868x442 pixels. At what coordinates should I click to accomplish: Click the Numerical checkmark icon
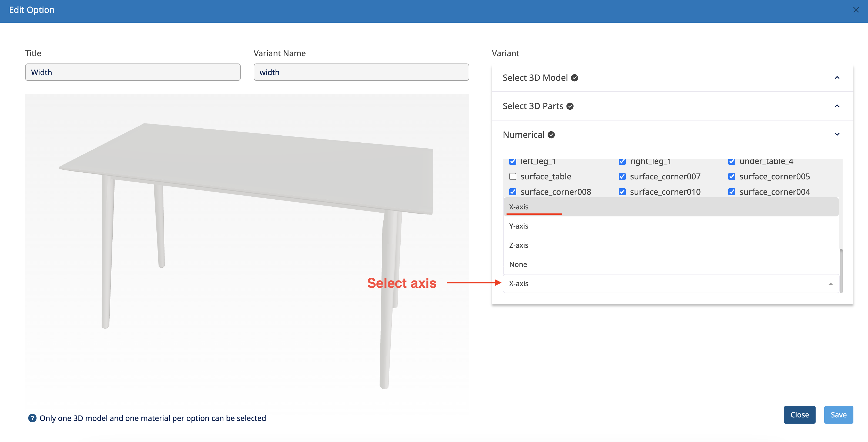click(x=551, y=135)
